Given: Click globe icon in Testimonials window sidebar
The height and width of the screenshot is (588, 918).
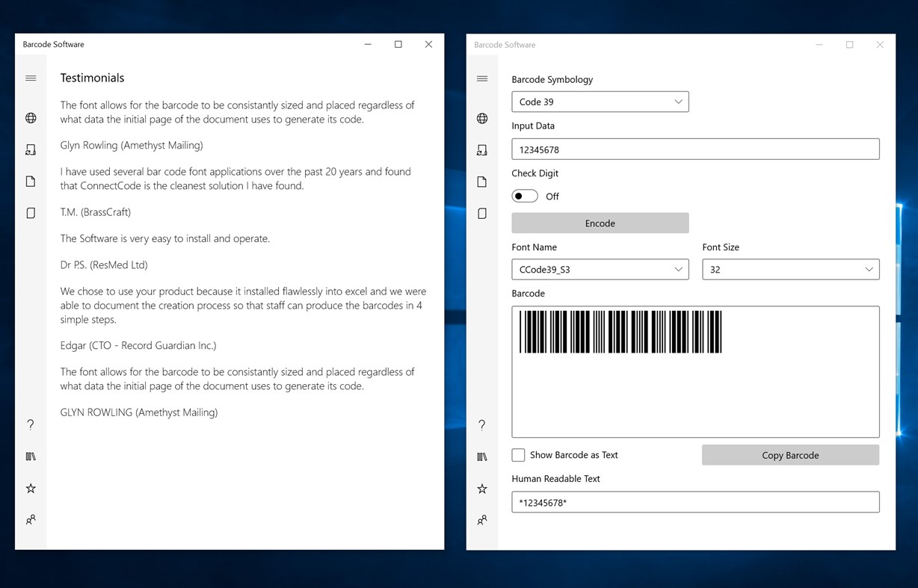Looking at the screenshot, I should (31, 118).
